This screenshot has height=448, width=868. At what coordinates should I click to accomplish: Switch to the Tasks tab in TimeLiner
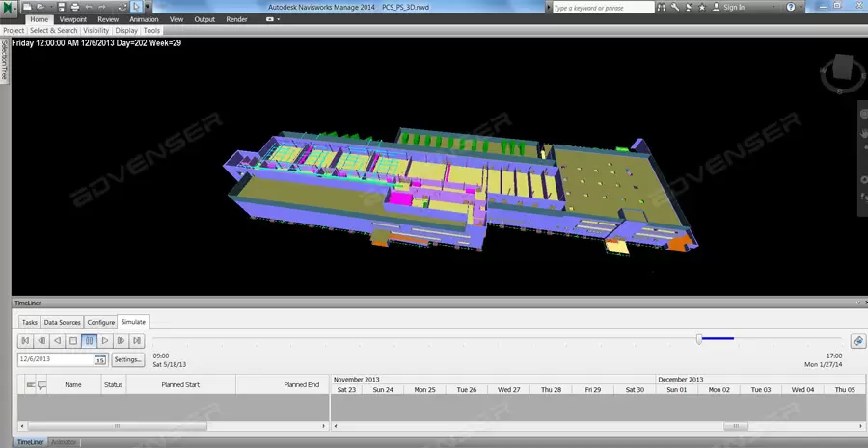tap(30, 322)
